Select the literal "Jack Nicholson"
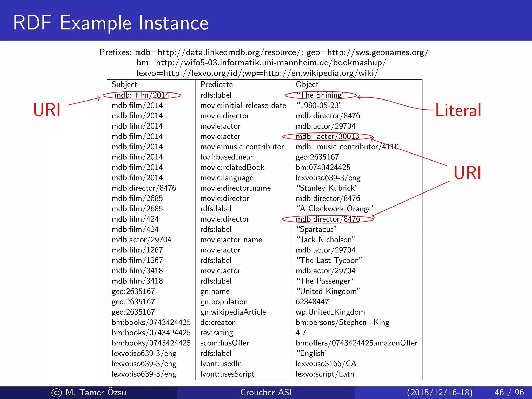The width and height of the screenshot is (532, 399). [326, 240]
